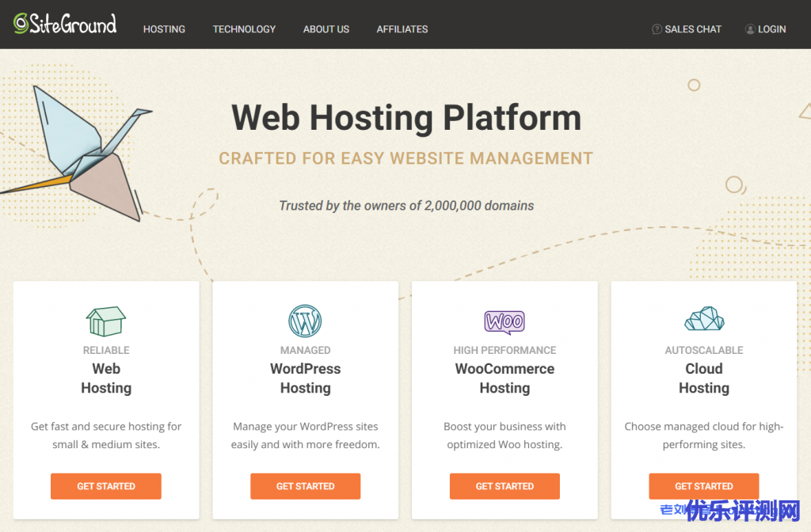811x532 pixels.
Task: Open the HOSTING menu
Action: click(164, 29)
